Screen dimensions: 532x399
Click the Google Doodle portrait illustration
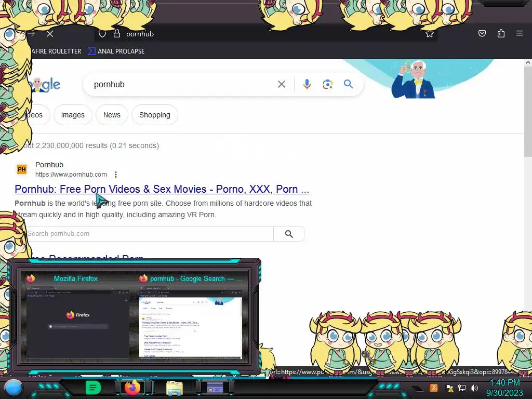[414, 79]
